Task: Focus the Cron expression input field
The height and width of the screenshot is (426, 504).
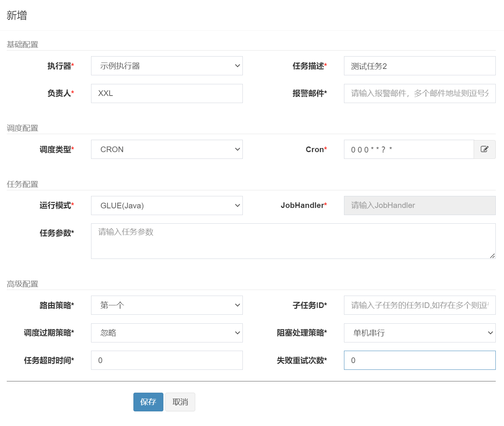Action: [x=408, y=149]
